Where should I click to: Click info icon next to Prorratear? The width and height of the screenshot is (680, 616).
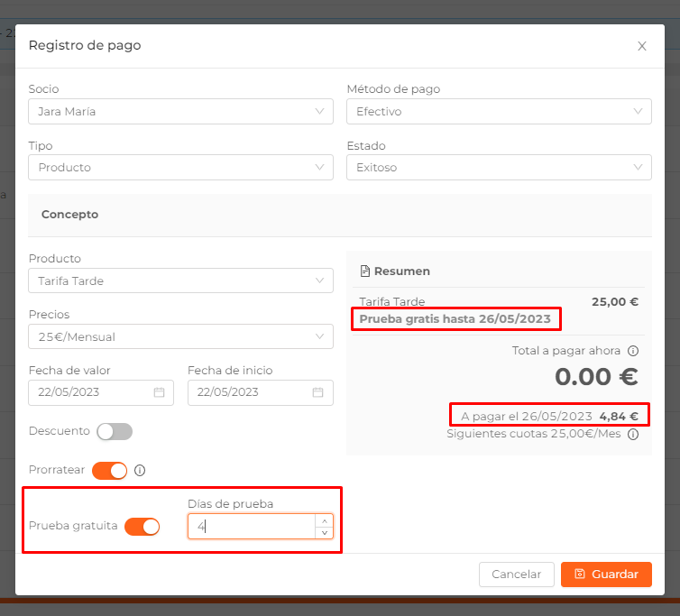click(140, 470)
